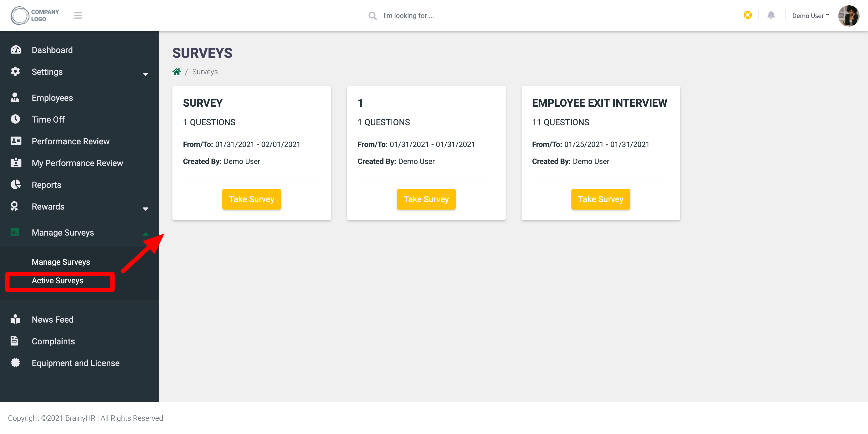
Task: Open notifications bell icon
Action: click(x=771, y=15)
